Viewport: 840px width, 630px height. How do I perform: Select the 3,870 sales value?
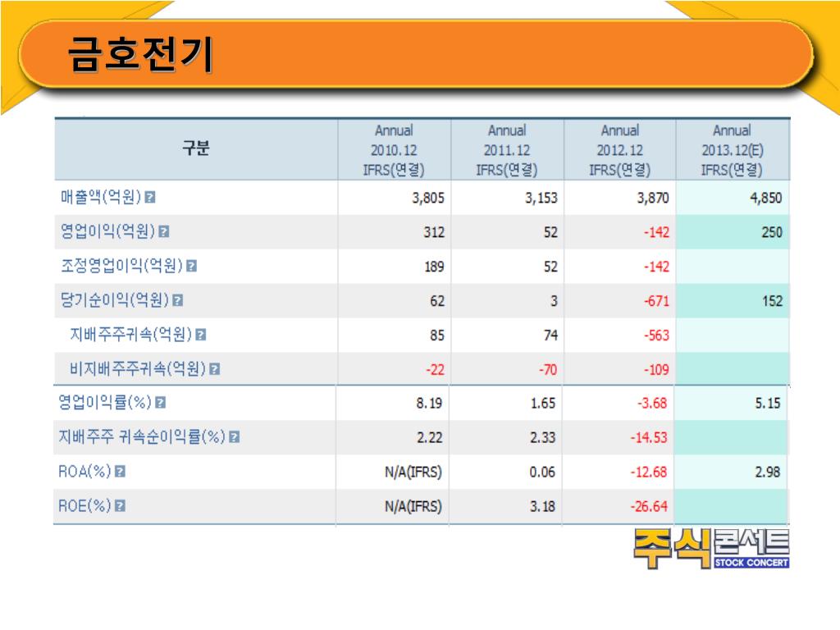[653, 199]
